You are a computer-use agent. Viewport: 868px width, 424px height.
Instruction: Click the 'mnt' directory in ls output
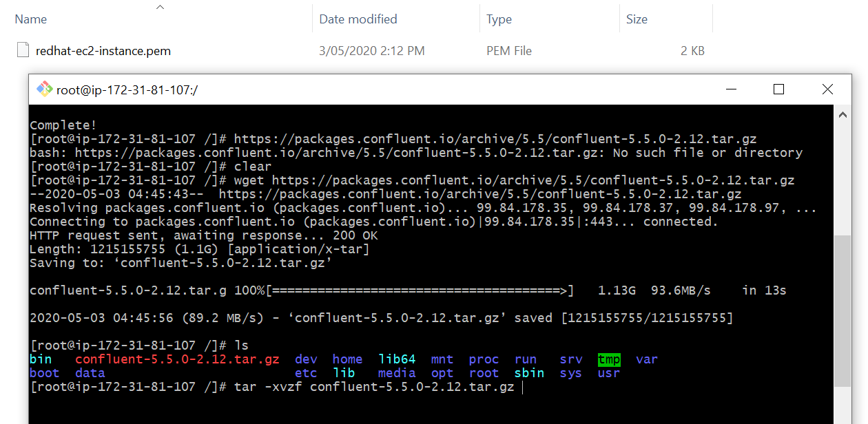pos(442,359)
